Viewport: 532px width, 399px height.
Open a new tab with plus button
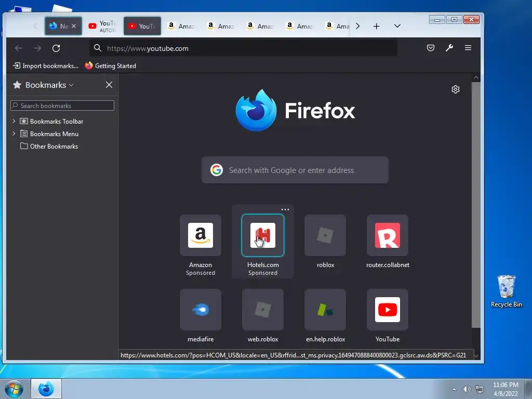[x=376, y=26]
